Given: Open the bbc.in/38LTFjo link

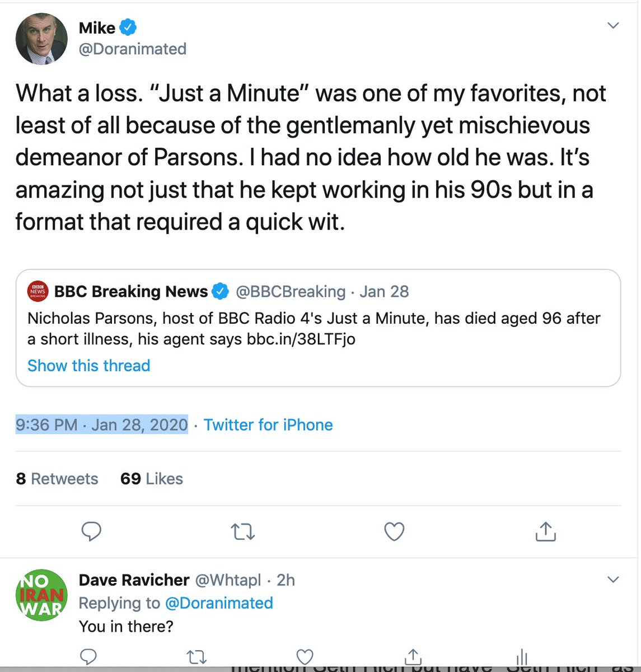Looking at the screenshot, I should point(301,339).
